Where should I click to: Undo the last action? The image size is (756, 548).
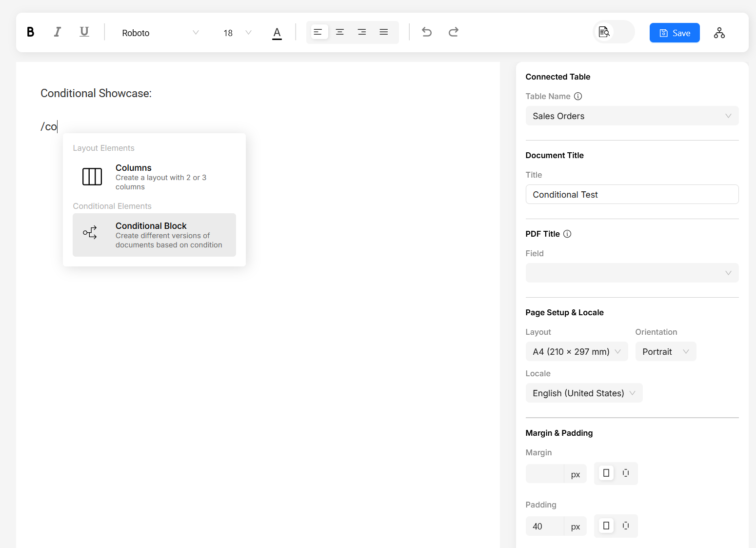pyautogui.click(x=427, y=32)
